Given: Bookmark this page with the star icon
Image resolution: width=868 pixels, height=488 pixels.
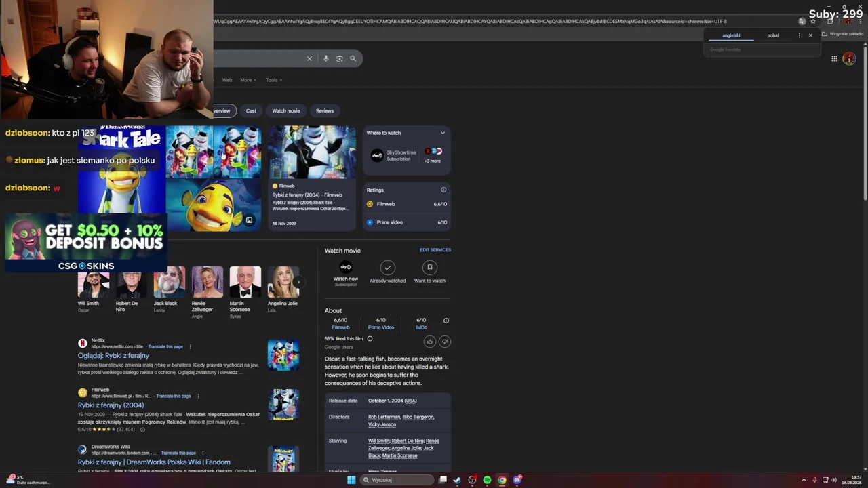Looking at the screenshot, I should point(813,21).
